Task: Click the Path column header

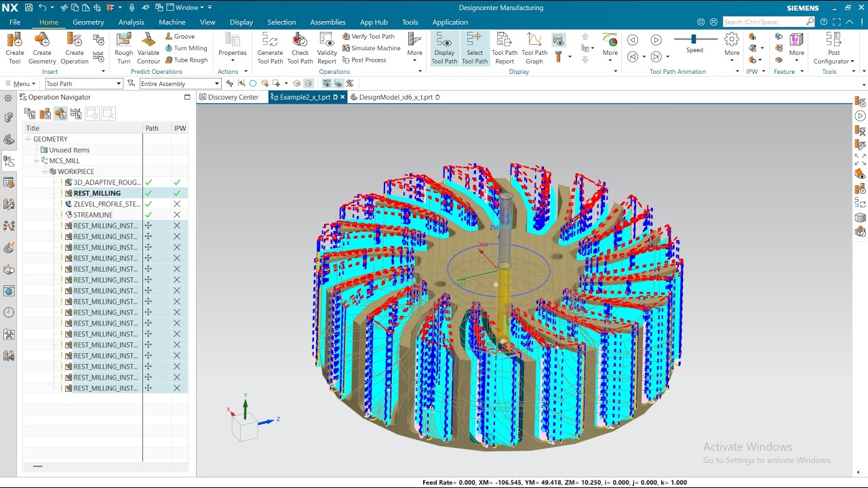Action: coord(157,128)
